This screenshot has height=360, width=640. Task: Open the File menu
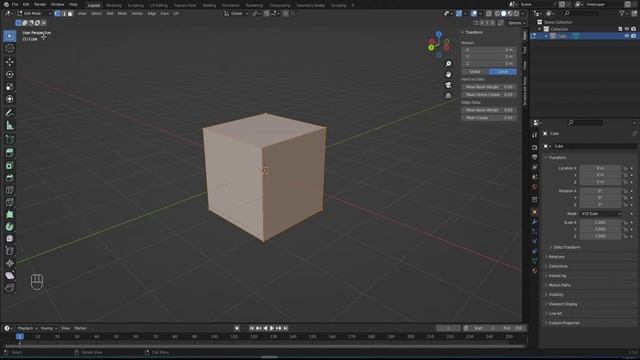pyautogui.click(x=15, y=4)
